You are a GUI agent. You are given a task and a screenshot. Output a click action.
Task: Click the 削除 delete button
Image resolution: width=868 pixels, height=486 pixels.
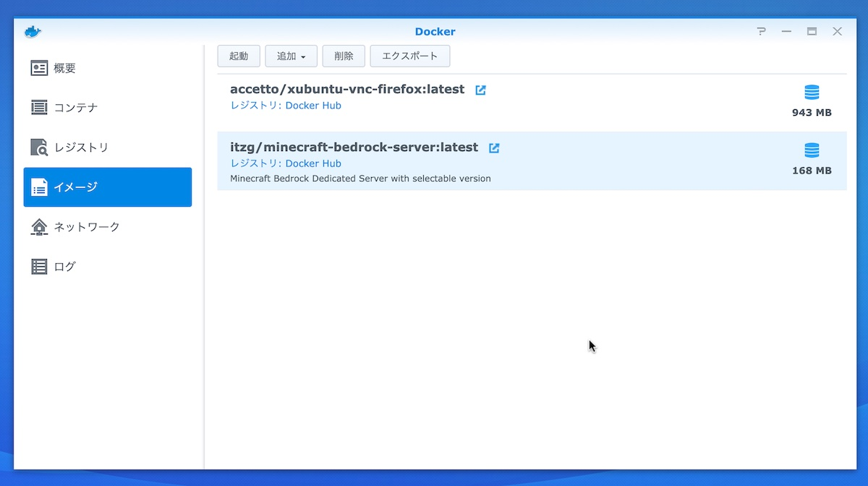(x=344, y=56)
